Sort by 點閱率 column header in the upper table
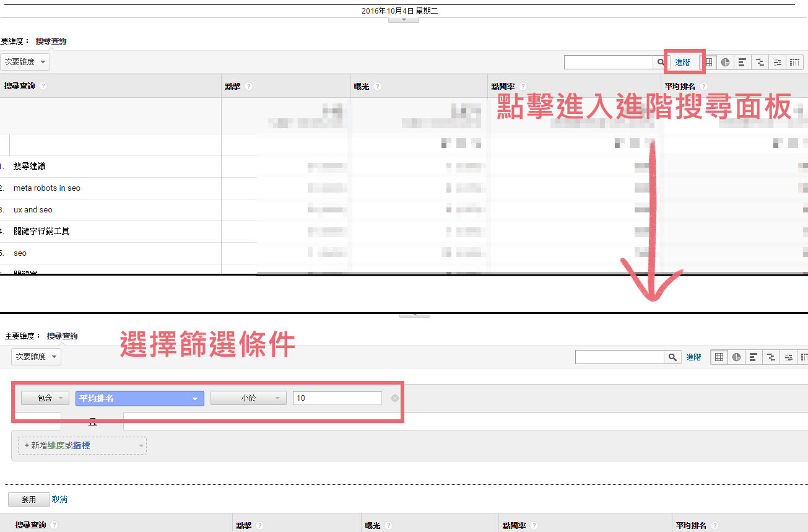Viewport: 808px width, 532px height. pos(503,87)
